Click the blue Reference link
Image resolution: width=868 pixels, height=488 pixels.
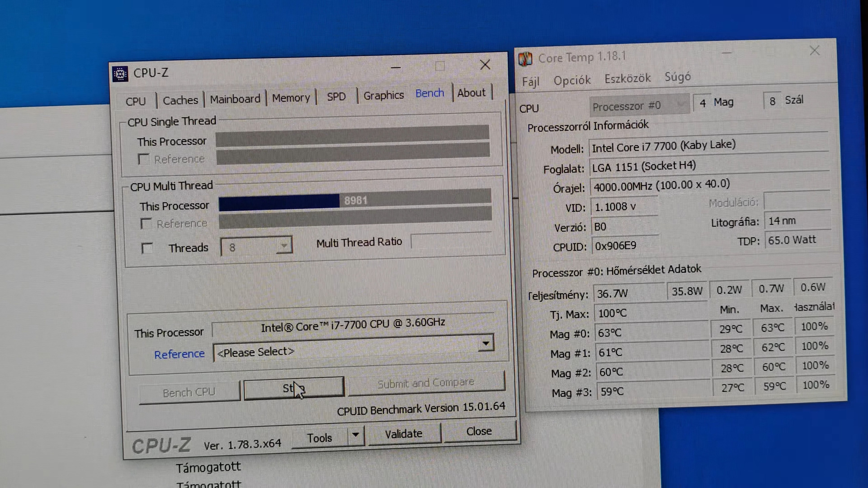179,354
